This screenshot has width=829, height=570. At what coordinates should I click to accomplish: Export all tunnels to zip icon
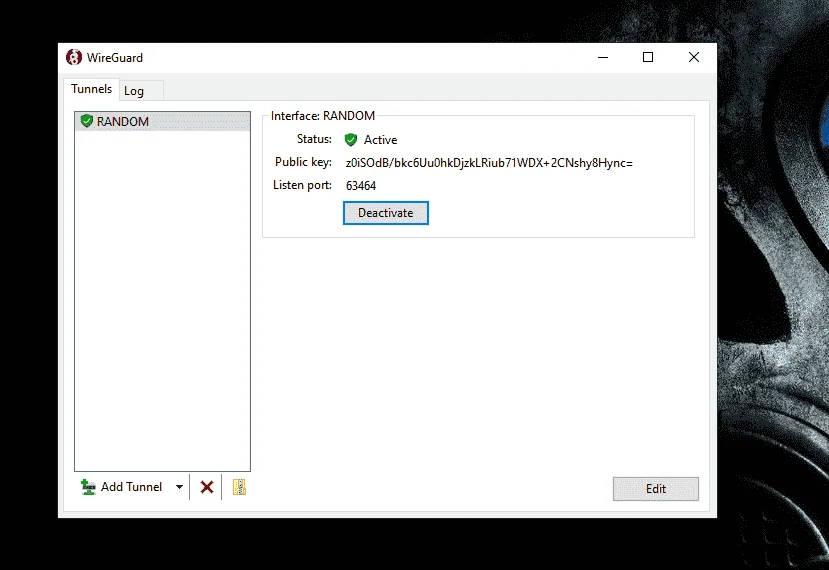click(x=240, y=487)
